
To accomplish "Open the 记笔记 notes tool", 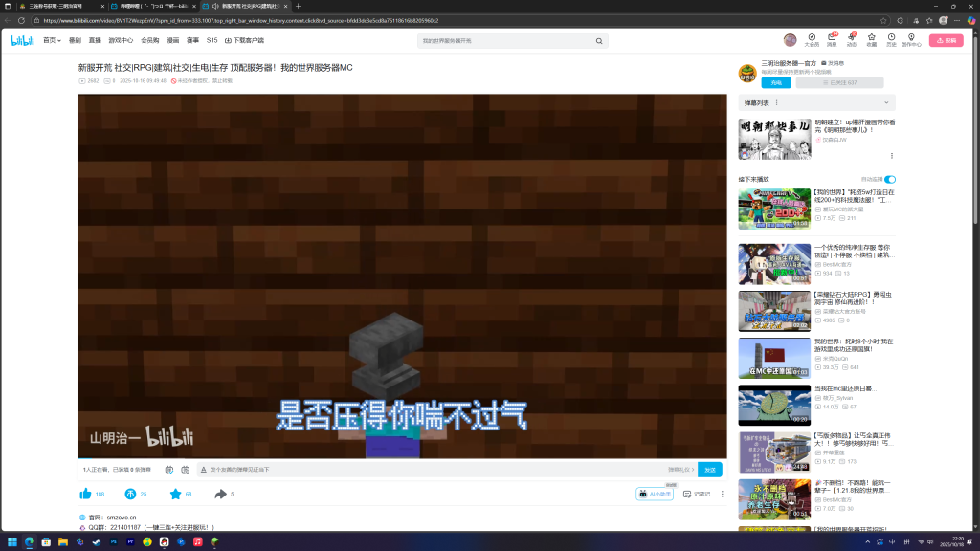I will tap(698, 494).
